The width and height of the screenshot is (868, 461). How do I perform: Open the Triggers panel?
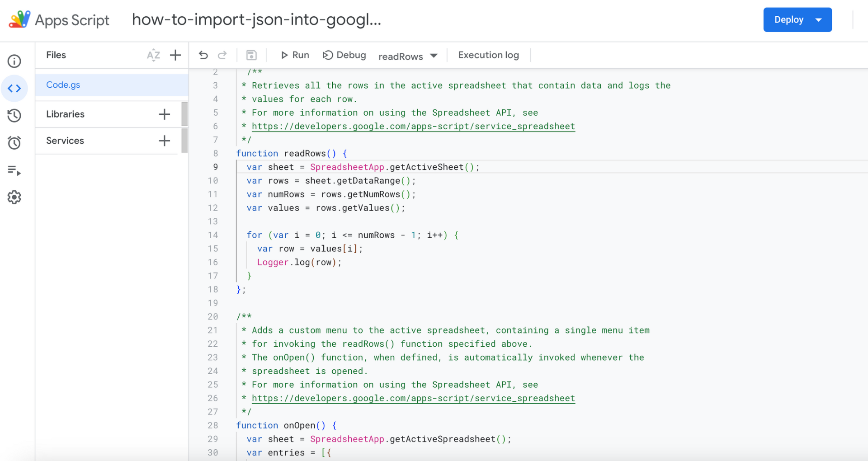14,143
